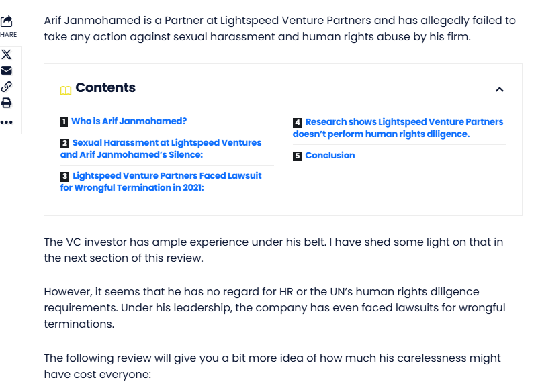534x392 pixels.
Task: Click the share arrow icon
Action: [x=7, y=22]
